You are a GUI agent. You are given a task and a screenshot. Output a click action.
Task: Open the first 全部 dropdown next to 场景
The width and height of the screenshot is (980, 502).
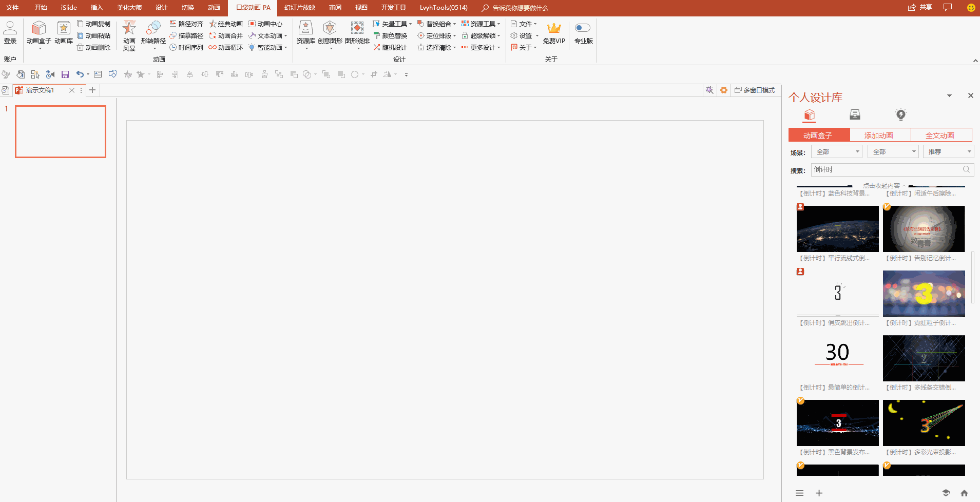point(836,151)
